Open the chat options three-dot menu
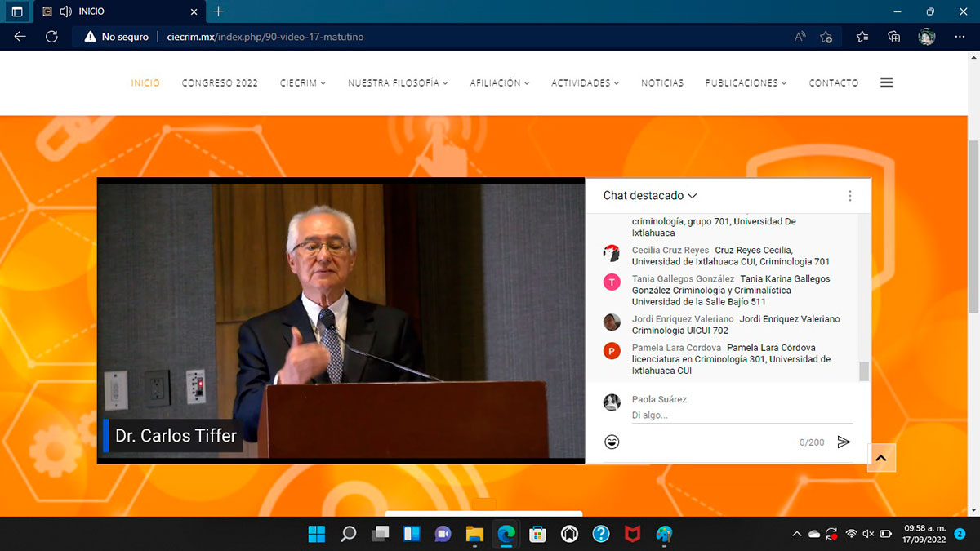Screen dimensions: 980x551 (x=850, y=196)
